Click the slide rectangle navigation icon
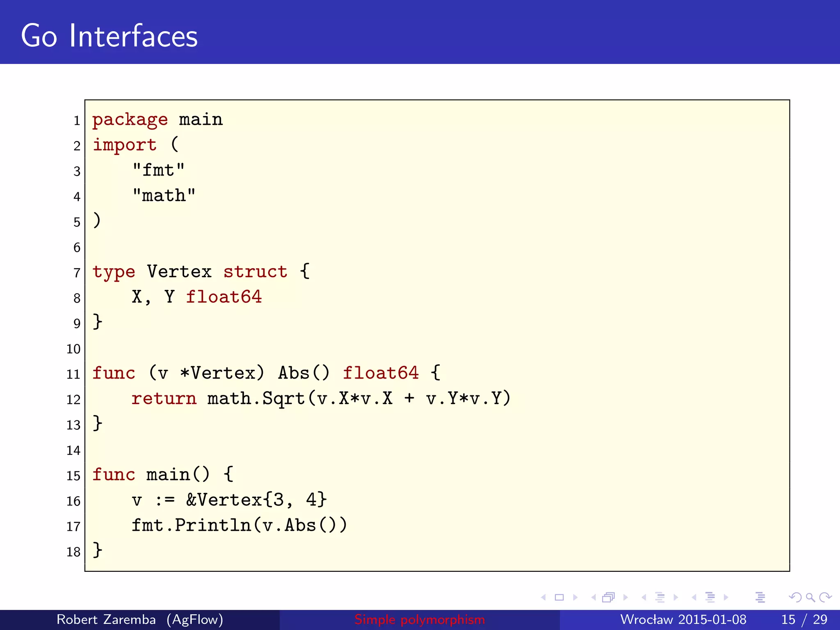This screenshot has width=840, height=630. pyautogui.click(x=559, y=598)
